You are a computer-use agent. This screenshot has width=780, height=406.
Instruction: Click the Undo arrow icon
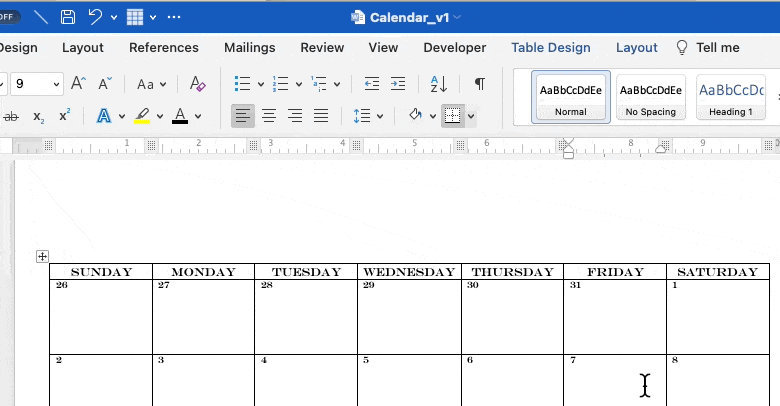pos(96,17)
